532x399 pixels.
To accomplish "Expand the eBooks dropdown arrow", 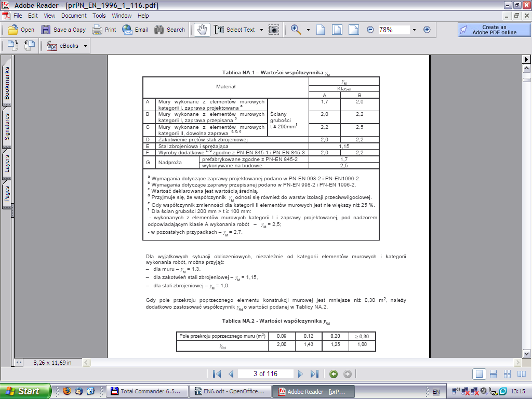I will [86, 46].
